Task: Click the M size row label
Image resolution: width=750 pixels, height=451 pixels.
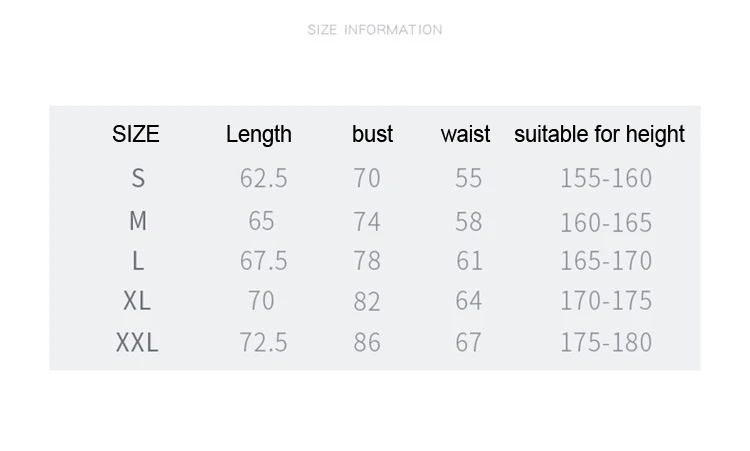Action: [x=138, y=221]
